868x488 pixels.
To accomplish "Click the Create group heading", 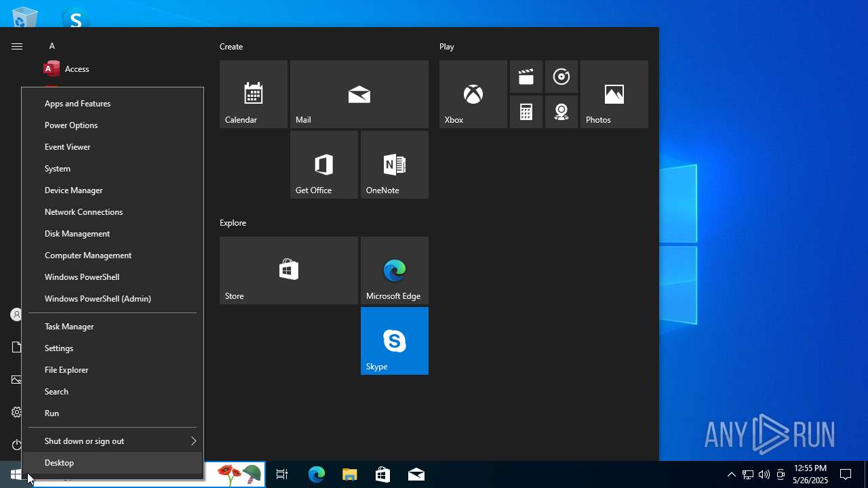I will pos(231,47).
